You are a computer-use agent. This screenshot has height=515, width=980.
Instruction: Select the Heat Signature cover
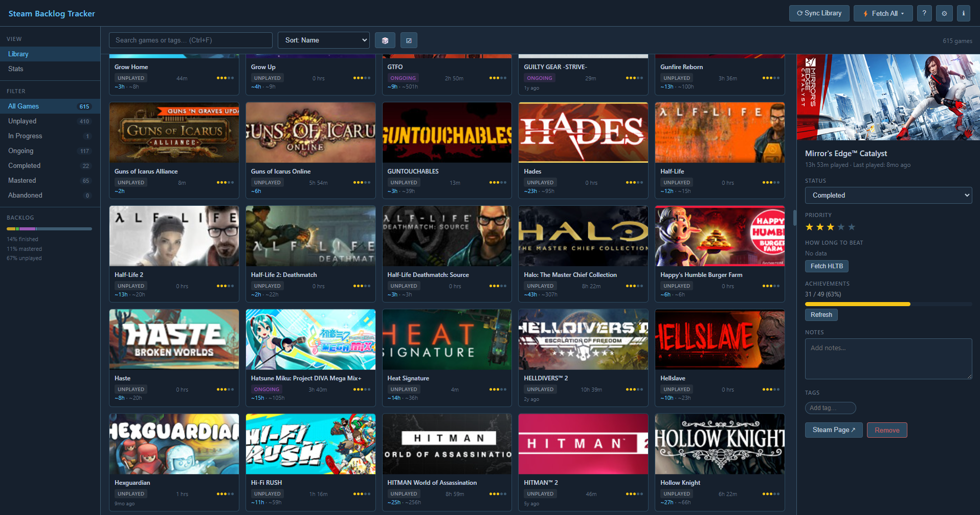(447, 339)
